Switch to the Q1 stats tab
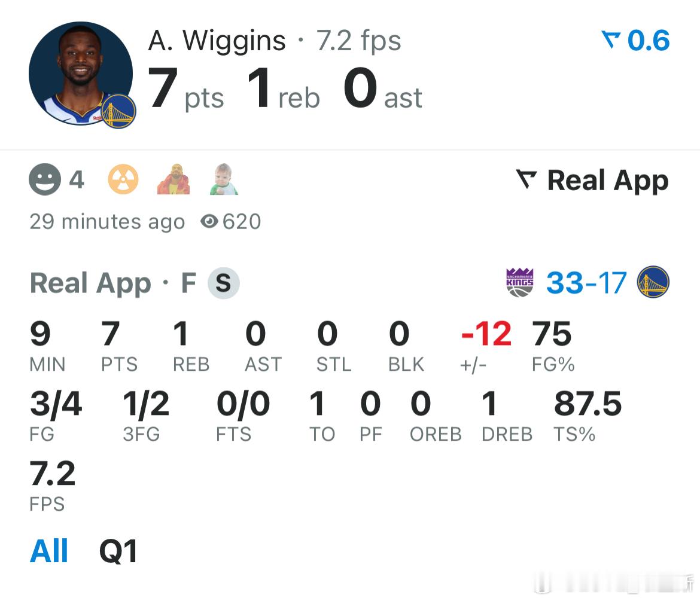The width and height of the screenshot is (700, 601). coord(118,551)
